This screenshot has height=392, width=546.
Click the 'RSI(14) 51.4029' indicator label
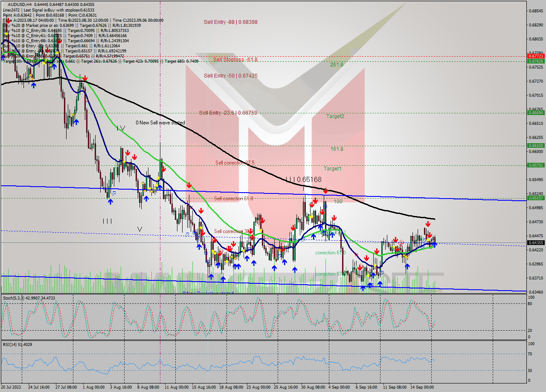(17, 344)
